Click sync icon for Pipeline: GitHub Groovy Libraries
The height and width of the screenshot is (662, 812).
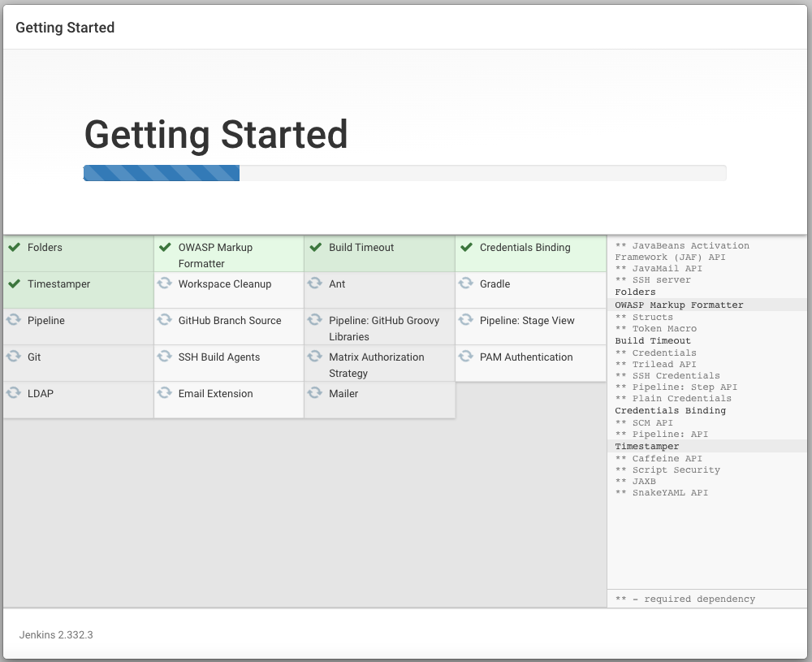(x=315, y=319)
